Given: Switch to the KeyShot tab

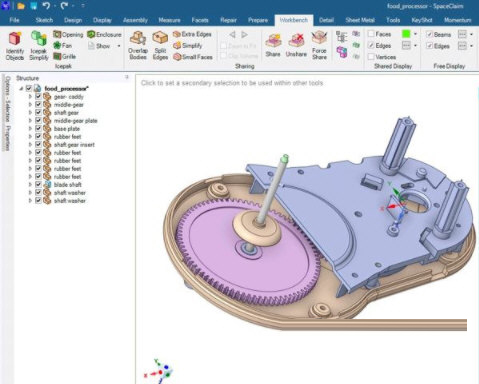Looking at the screenshot, I should pos(422,20).
